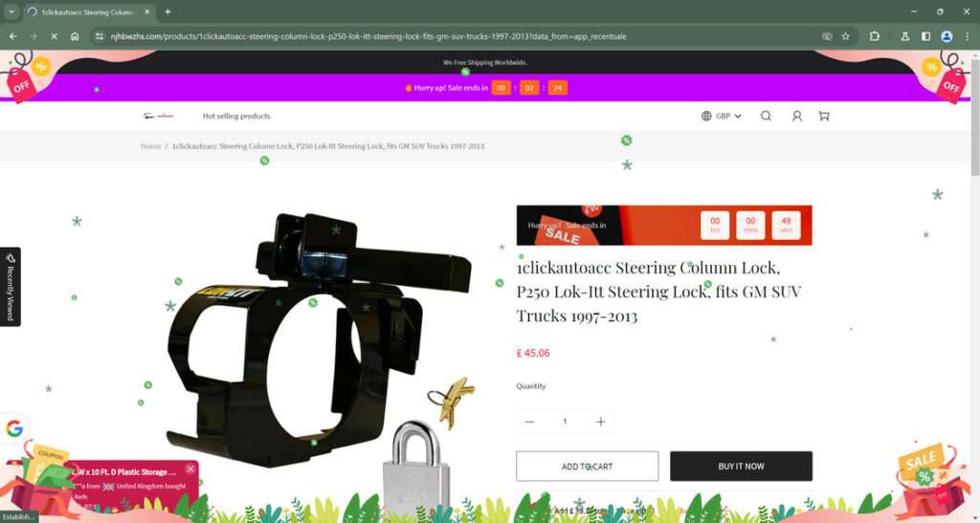Image resolution: width=980 pixels, height=523 pixels.
Task: Click the Quantity label
Action: tap(531, 386)
